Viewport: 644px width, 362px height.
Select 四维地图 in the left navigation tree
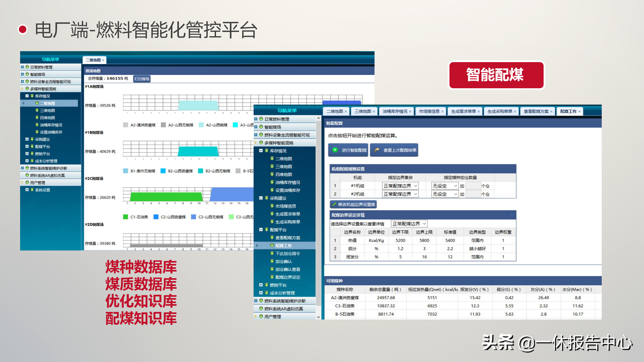pyautogui.click(x=47, y=118)
